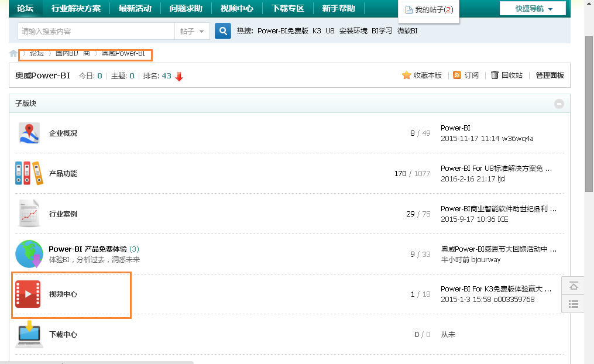This screenshot has height=364, width=594.
Task: Open the 产品功能 sub-forum title
Action: tap(63, 173)
